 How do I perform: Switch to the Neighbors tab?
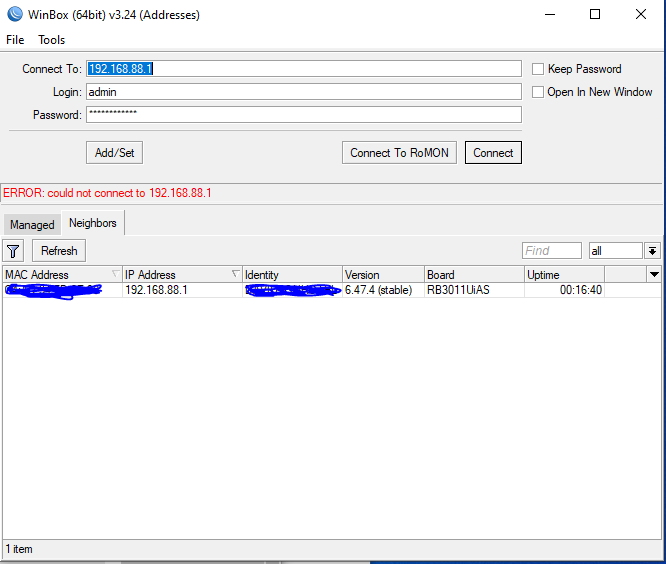[x=93, y=223]
